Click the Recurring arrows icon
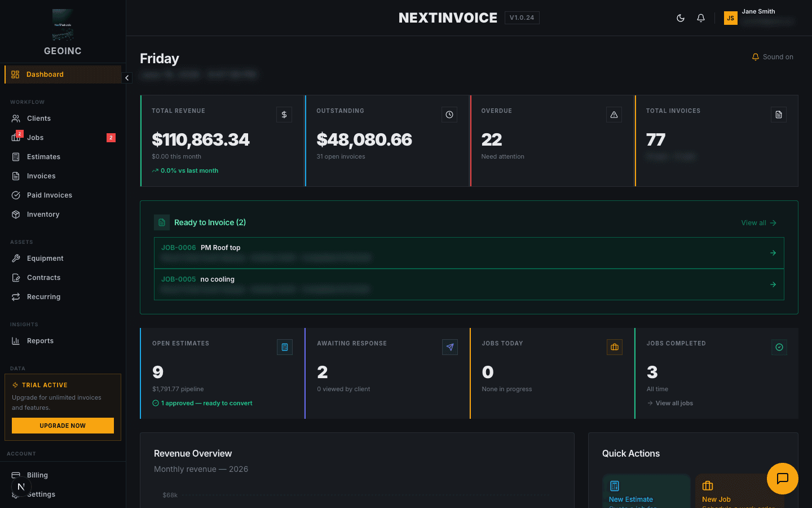This screenshot has height=508, width=812. click(x=16, y=297)
